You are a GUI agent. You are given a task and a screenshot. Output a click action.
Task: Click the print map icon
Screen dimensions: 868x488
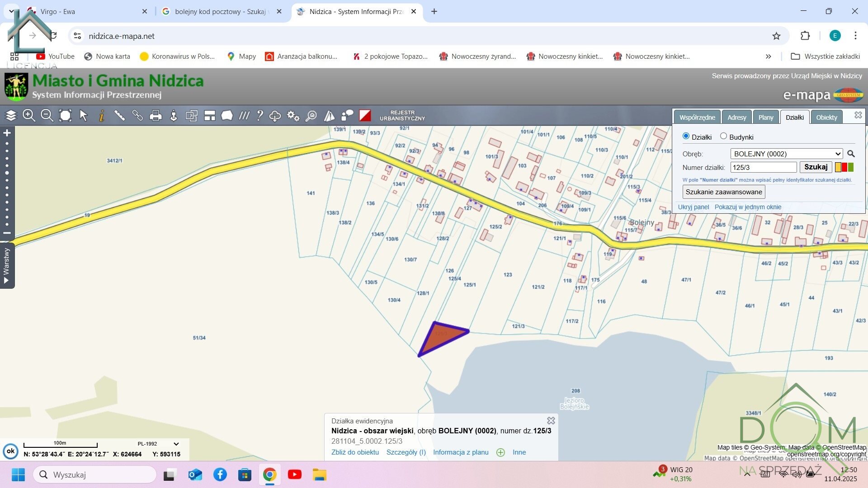coord(156,116)
